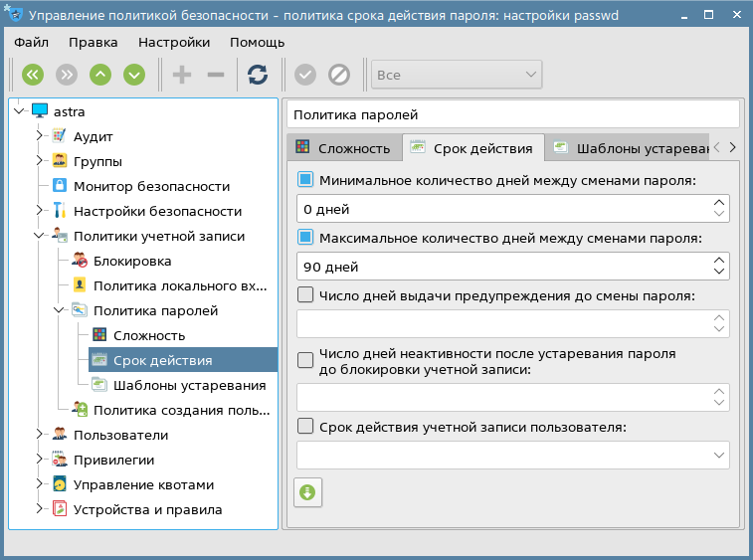Uncheck minimum days between password changes checkbox

pyautogui.click(x=306, y=180)
